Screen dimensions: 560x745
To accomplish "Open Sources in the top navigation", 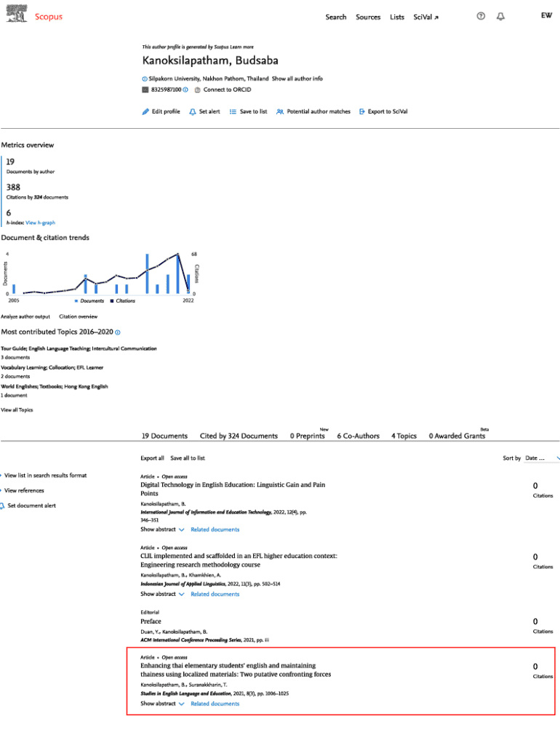I will 368,17.
